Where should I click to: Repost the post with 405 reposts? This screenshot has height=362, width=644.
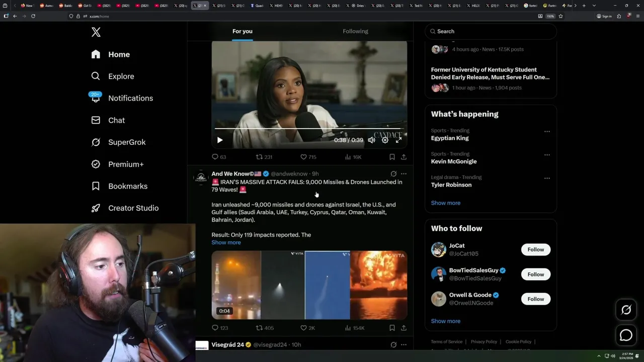pyautogui.click(x=265, y=328)
